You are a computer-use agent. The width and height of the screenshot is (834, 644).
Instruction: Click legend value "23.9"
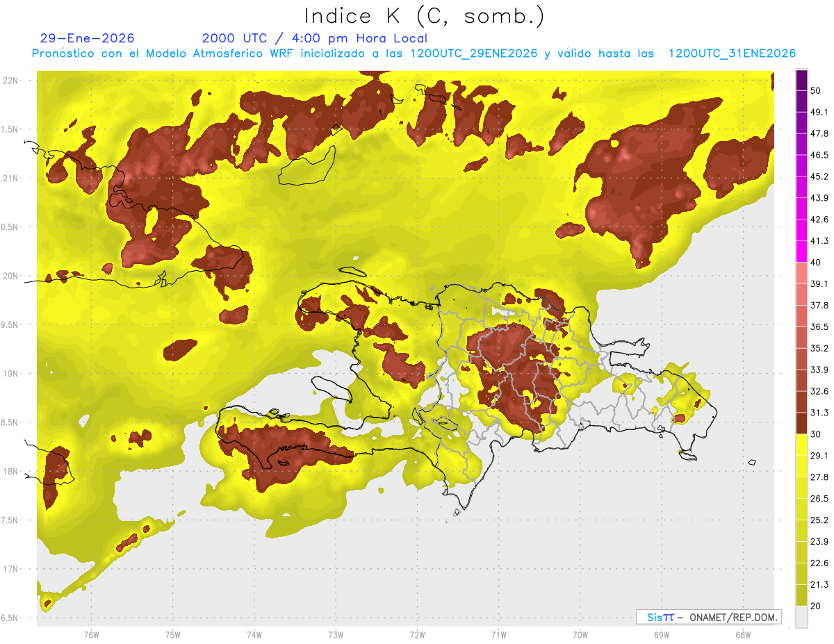[x=819, y=542]
